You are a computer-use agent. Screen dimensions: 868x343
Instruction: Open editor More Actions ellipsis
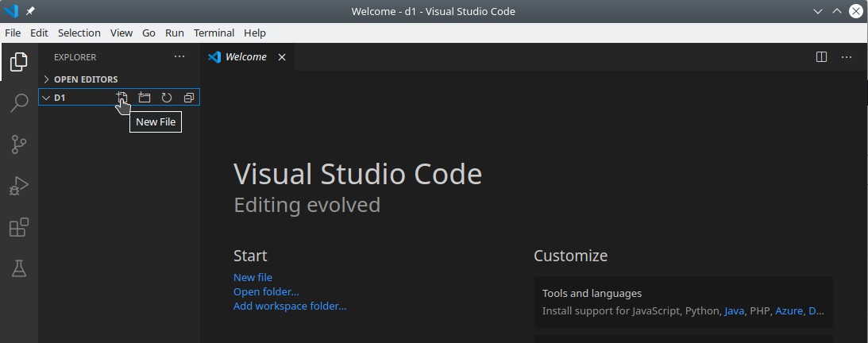point(847,57)
